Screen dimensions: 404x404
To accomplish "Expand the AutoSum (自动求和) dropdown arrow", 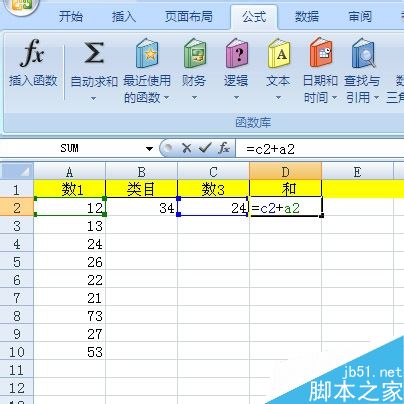I will coord(94,98).
